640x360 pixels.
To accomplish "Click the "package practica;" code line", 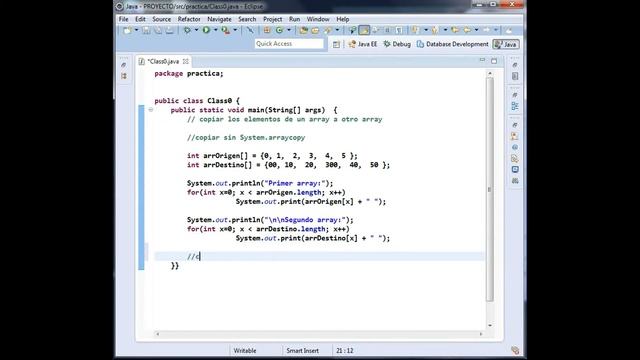I will click(189, 73).
